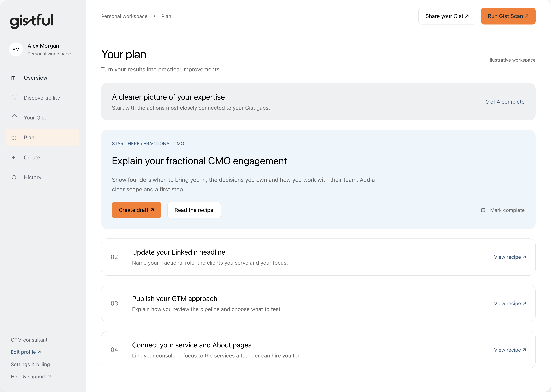Click Read the recipe button
Viewport: 551px width, 392px height.
(194, 210)
